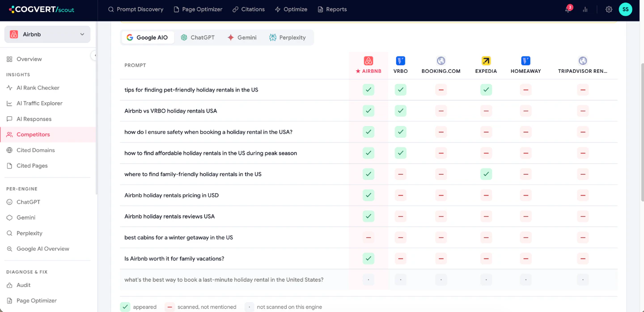Image resolution: width=644 pixels, height=312 pixels.
Task: Click the Booking.com column globe icon
Action: (441, 61)
